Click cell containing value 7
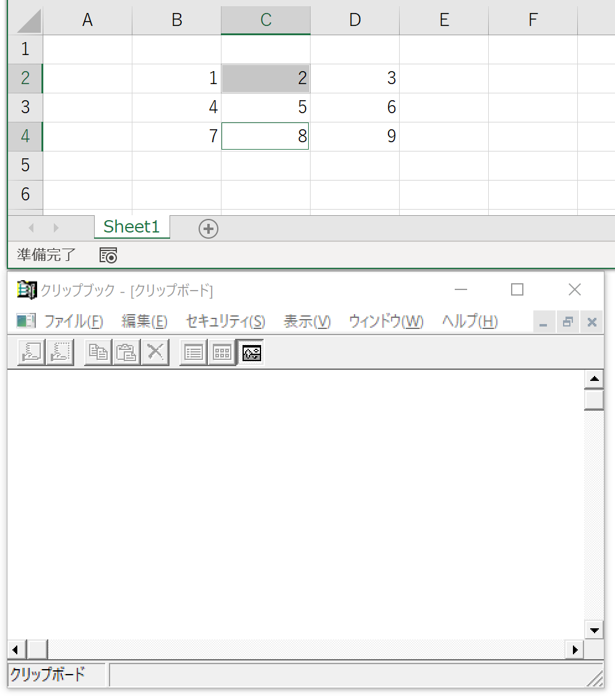The height and width of the screenshot is (700, 615). pyautogui.click(x=177, y=136)
